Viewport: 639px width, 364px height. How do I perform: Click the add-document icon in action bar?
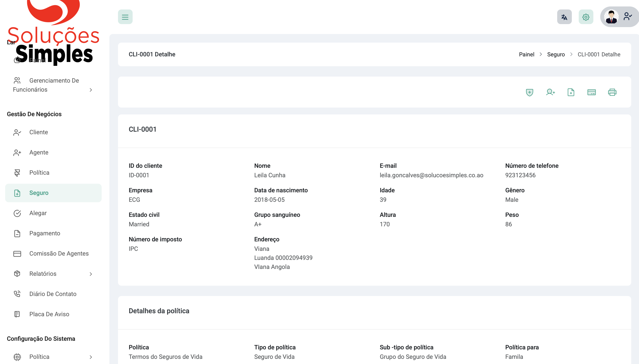(571, 92)
